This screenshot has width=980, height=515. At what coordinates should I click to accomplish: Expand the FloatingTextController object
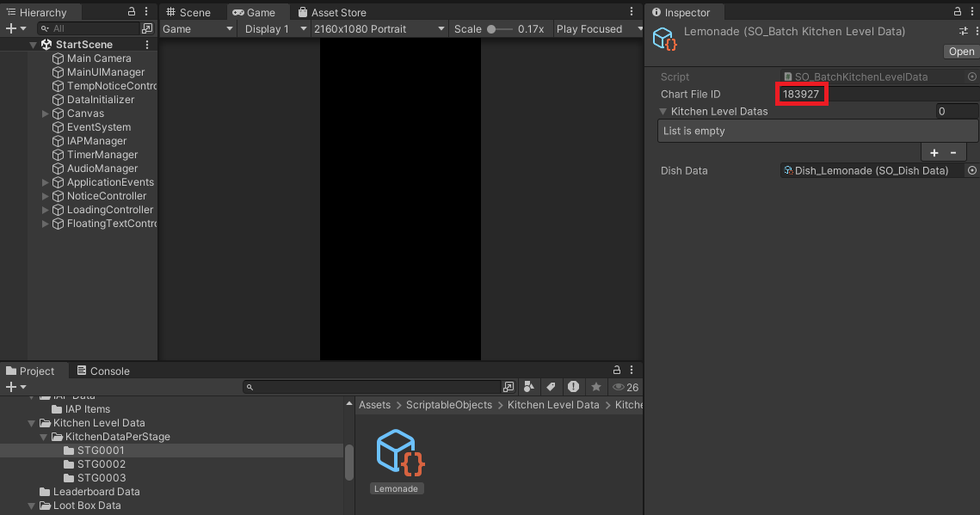(x=45, y=224)
